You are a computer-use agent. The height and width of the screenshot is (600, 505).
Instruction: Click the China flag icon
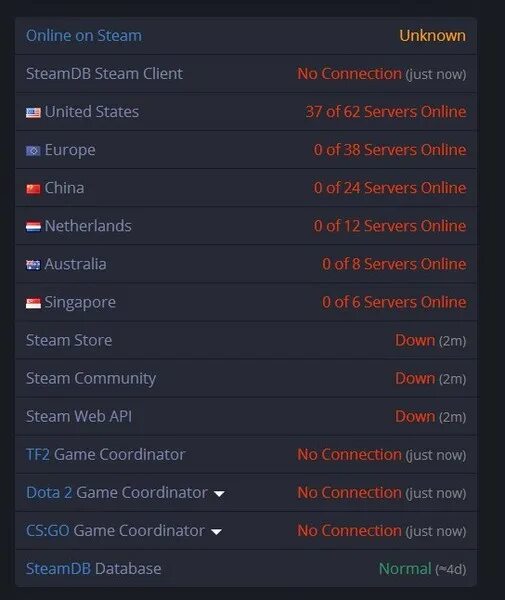[33, 189]
